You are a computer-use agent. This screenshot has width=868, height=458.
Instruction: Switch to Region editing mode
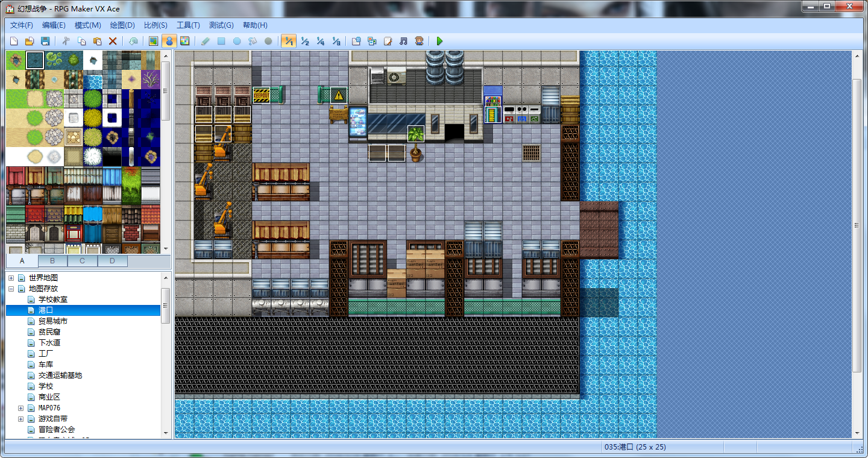pyautogui.click(x=185, y=41)
